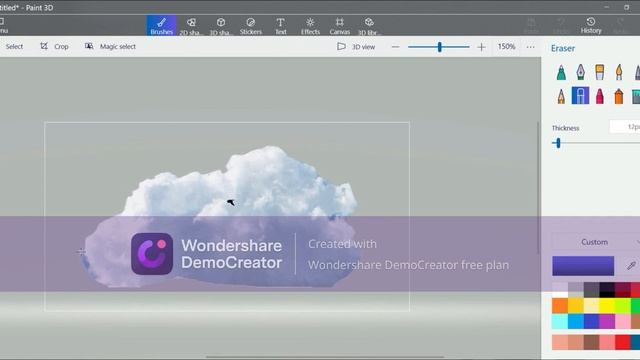Toggle the 3D view mode
Image resolution: width=640 pixels, height=360 pixels.
(356, 47)
